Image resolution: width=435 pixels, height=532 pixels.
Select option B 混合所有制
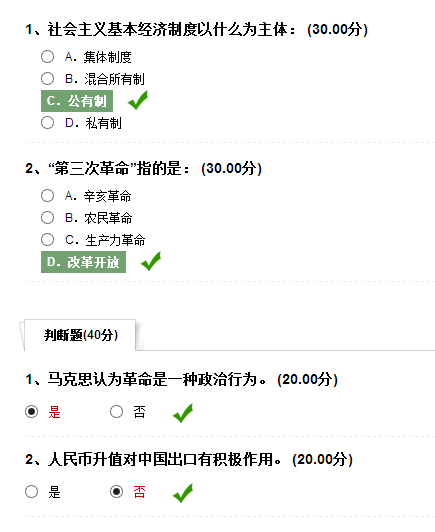tap(48, 78)
